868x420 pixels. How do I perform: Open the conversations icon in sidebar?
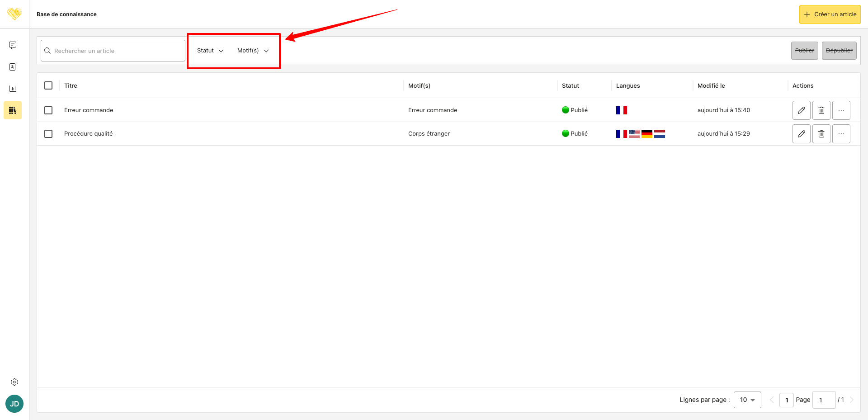[x=13, y=45]
